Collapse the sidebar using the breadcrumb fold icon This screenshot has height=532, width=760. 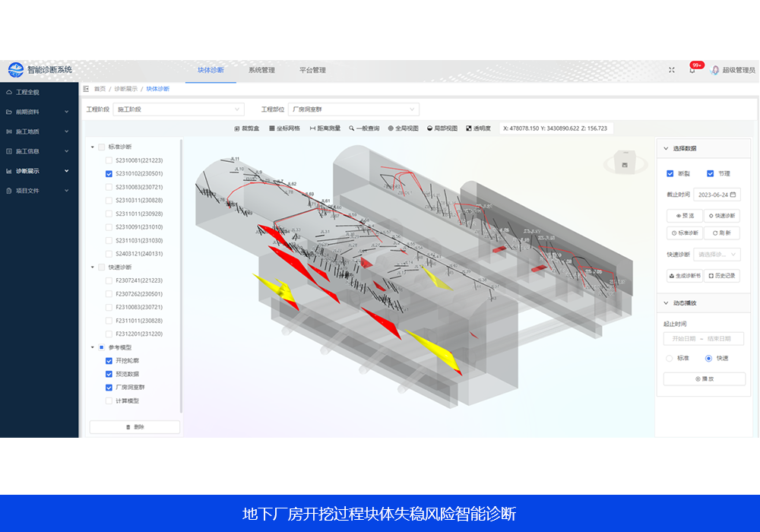[86, 89]
